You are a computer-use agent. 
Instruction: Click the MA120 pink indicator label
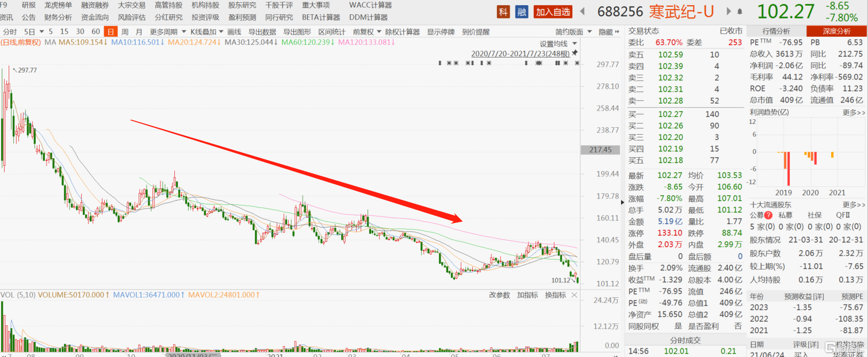[367, 42]
